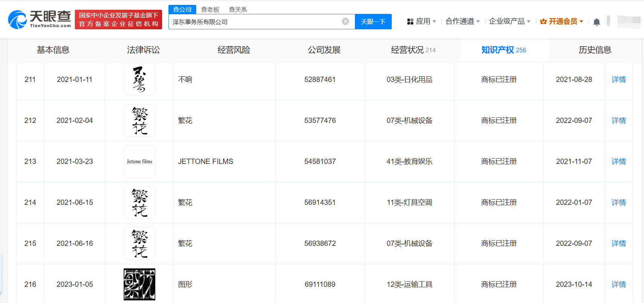Open the 开通会员 membership menu
644x303 pixels.
[x=562, y=21]
